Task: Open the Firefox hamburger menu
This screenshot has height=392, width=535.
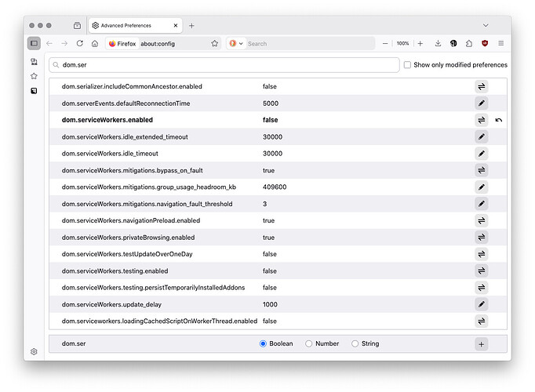Action: coord(501,43)
